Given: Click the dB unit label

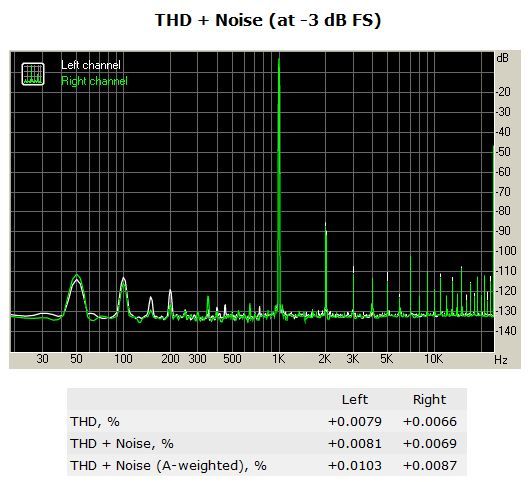Looking at the screenshot, I should (502, 58).
